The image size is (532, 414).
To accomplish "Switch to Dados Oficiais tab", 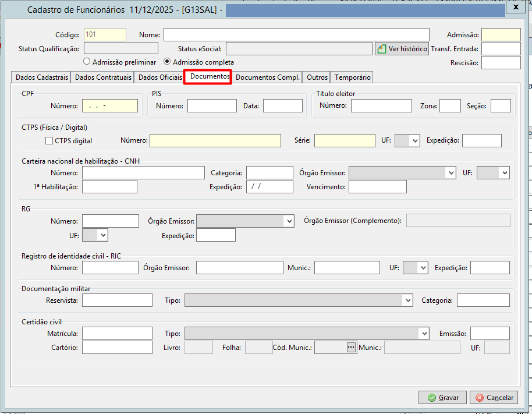I will [160, 77].
